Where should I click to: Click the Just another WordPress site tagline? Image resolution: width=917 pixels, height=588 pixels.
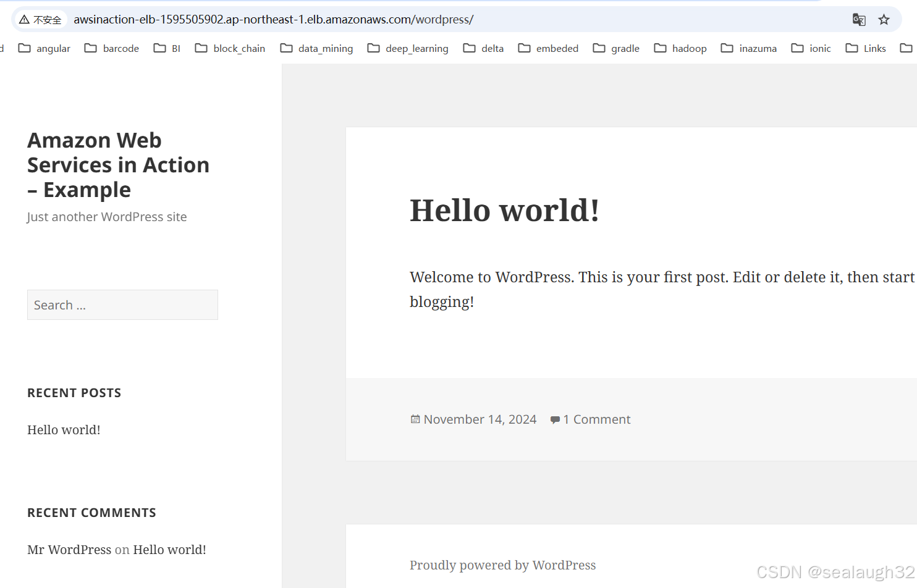click(x=107, y=217)
